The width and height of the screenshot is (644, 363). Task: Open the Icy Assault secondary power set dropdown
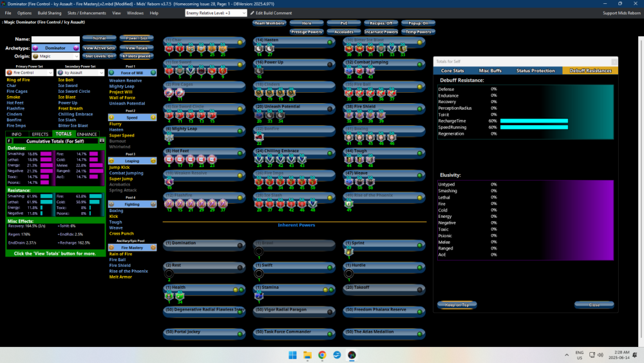(x=80, y=73)
